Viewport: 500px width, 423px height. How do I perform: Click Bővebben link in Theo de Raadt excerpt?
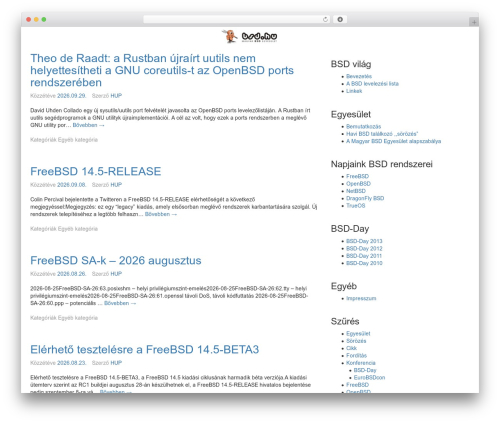pos(89,125)
